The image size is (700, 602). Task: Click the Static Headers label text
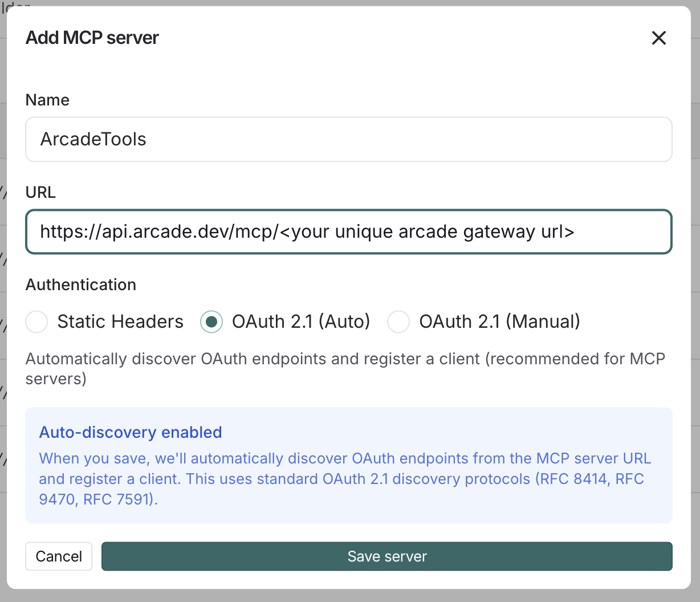[119, 322]
